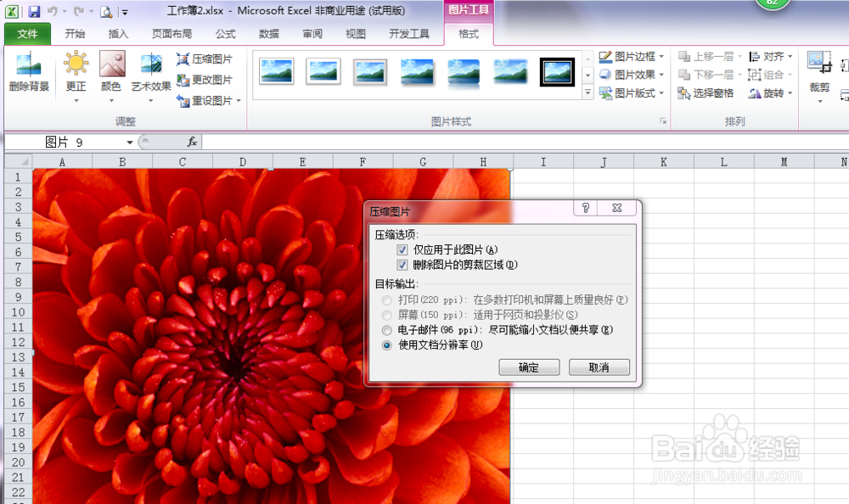Switch to the Page Layout (页面布局) tab
This screenshot has width=849, height=504.
pyautogui.click(x=171, y=34)
